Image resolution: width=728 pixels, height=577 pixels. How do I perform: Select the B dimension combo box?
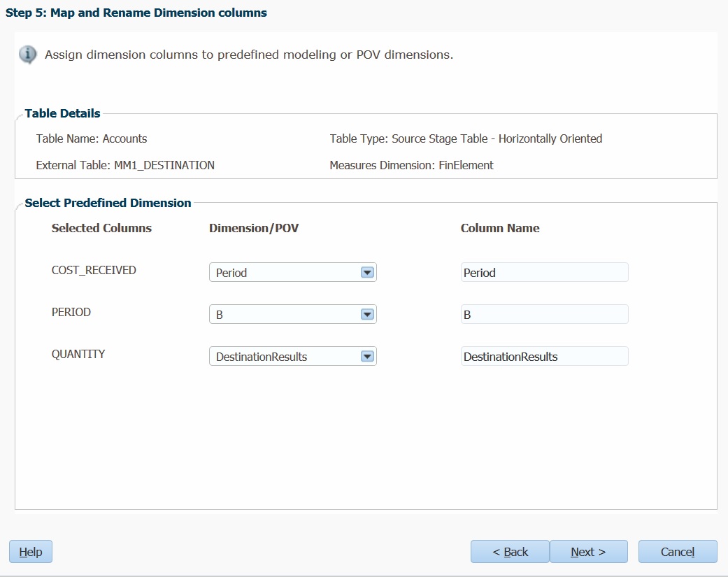click(x=292, y=315)
